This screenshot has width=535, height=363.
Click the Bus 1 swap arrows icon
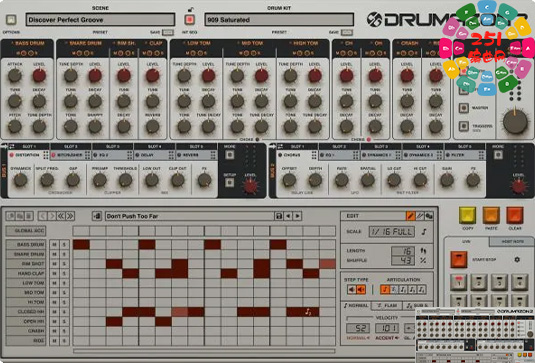[12, 146]
